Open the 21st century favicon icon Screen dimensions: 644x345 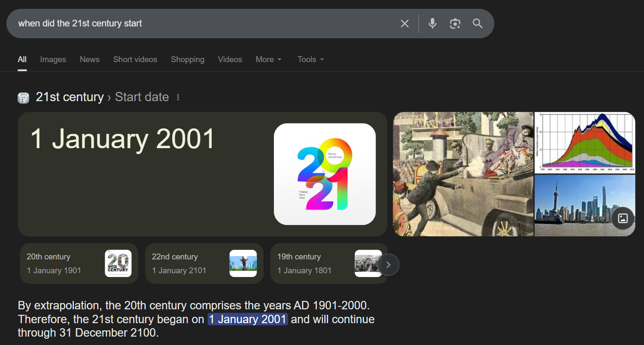pos(24,98)
